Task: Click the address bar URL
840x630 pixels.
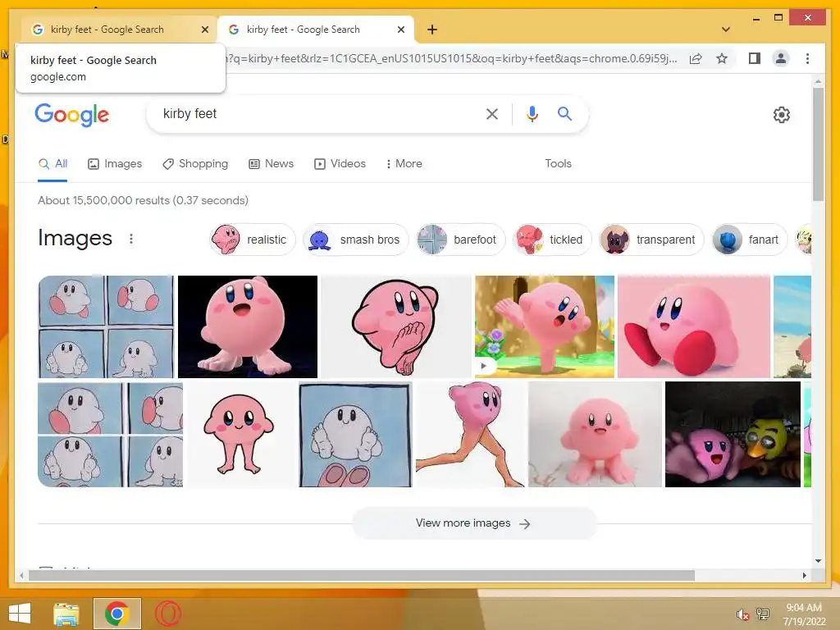Action: (x=451, y=58)
